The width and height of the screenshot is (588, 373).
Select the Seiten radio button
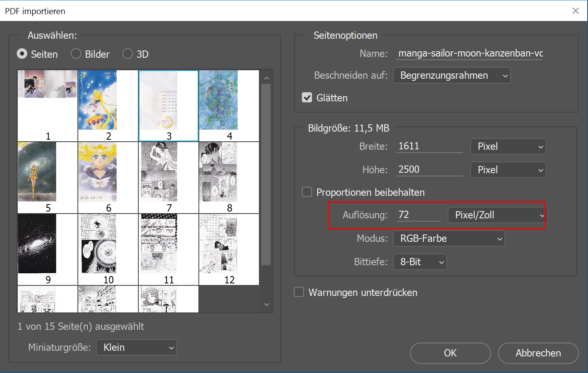click(x=22, y=54)
